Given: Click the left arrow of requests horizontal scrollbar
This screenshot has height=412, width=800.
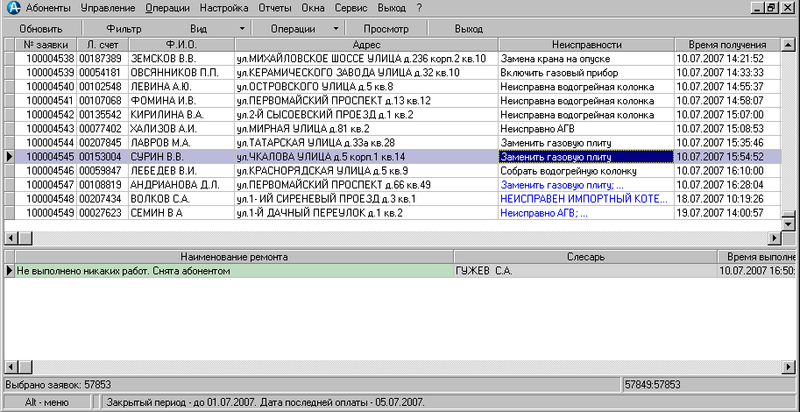Looking at the screenshot, I should pos(12,237).
